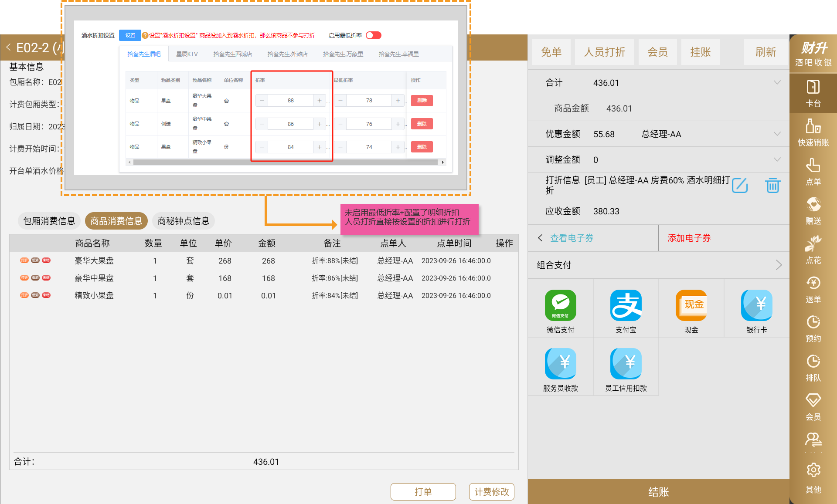Click the 财升 酒吧收银 logo
Screen dimensions: 837x504
[813, 54]
